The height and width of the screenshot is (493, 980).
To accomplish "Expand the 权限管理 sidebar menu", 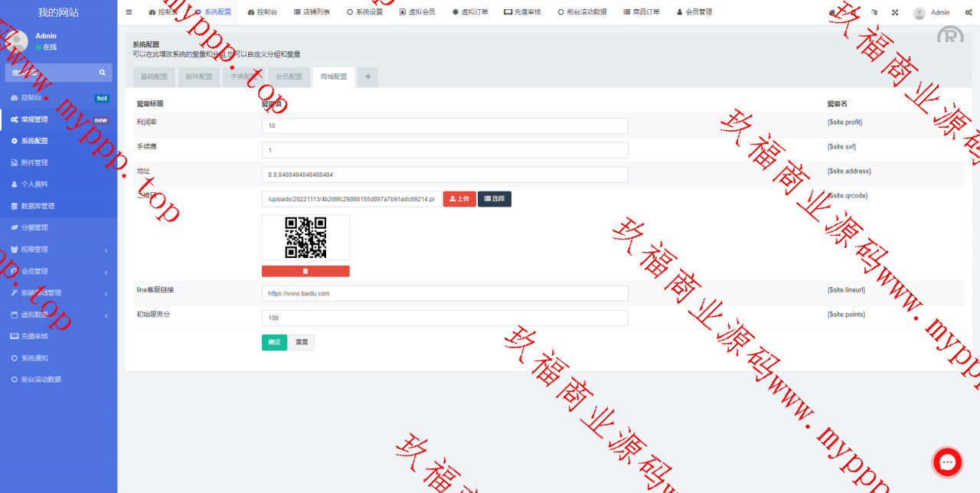I will pos(58,250).
